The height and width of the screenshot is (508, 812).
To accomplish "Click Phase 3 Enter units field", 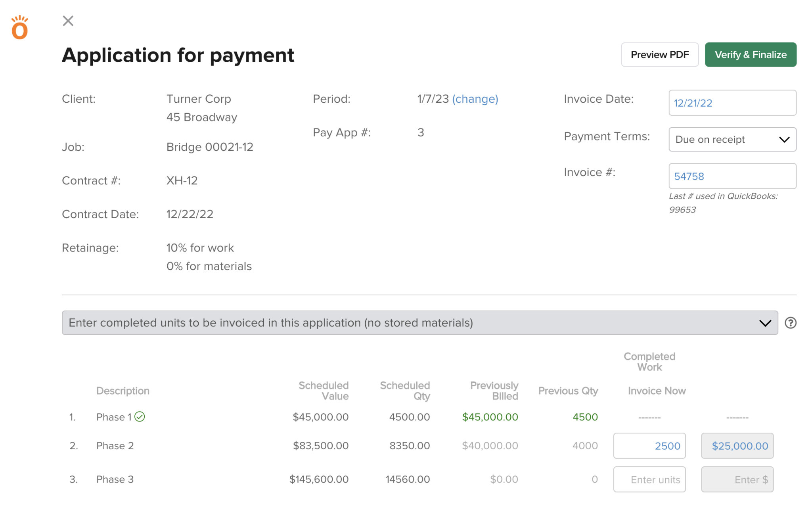I will click(x=649, y=479).
